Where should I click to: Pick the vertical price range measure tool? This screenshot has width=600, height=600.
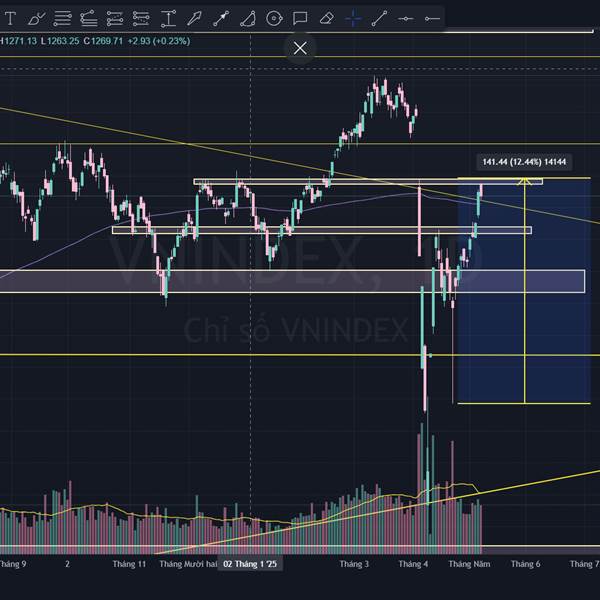coord(168,18)
